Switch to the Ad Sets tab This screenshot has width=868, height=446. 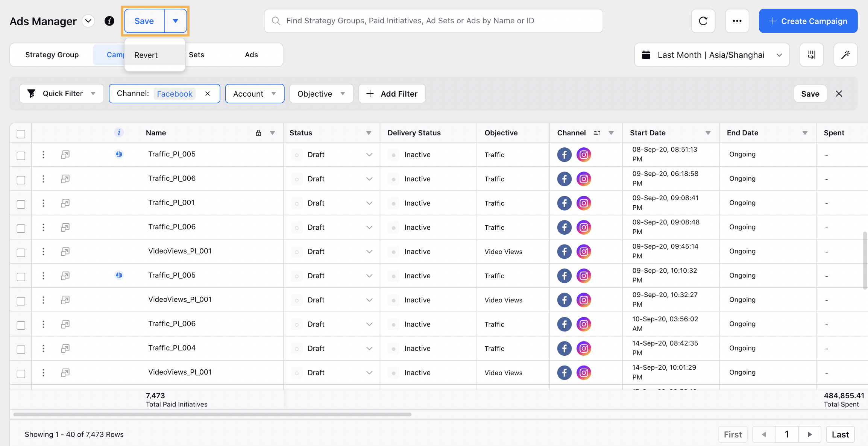click(x=196, y=55)
